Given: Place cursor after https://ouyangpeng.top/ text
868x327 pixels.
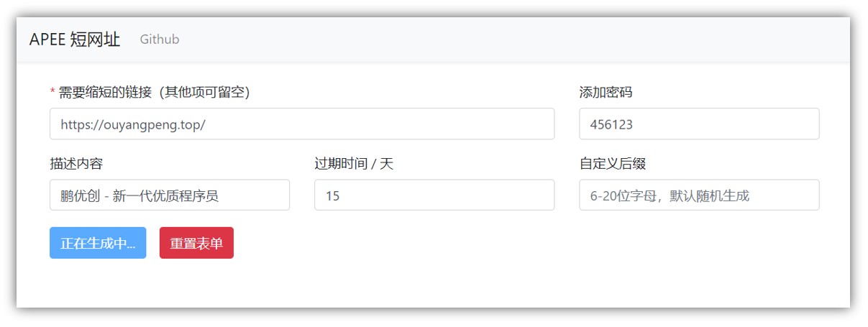Looking at the screenshot, I should [207, 124].
